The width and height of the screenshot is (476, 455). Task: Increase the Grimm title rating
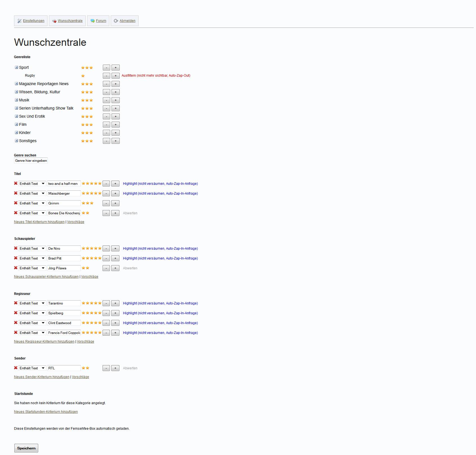pyautogui.click(x=115, y=203)
